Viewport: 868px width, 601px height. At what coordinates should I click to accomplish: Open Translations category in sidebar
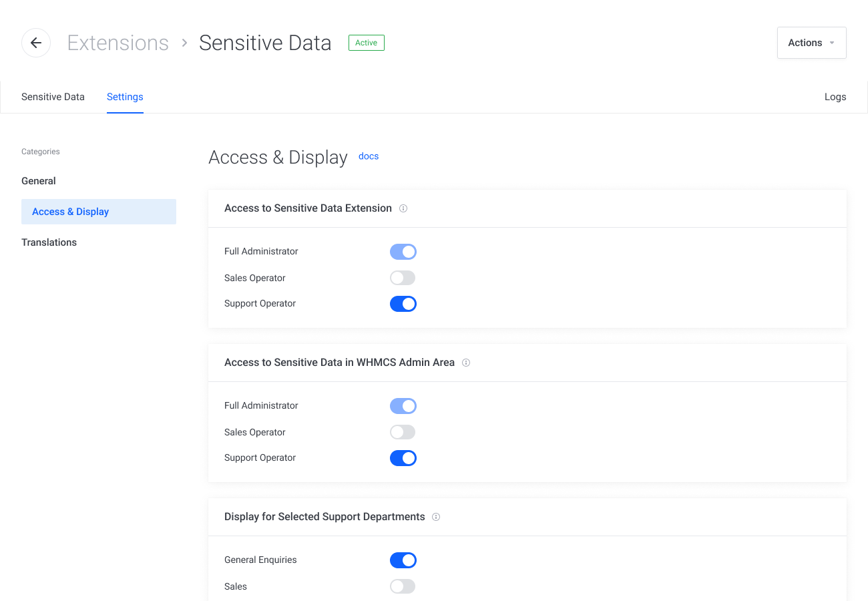49,242
